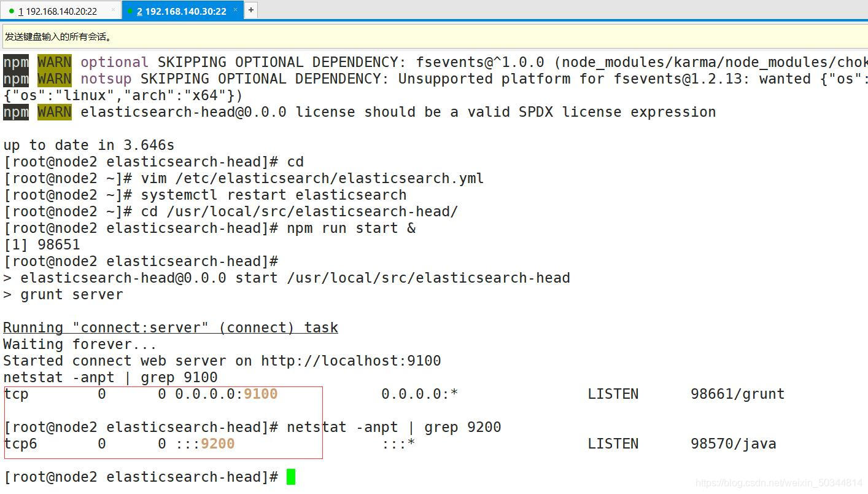Click the 'vim /etc/elasticsearch/elasticsearch.yml' command line
Screen dimensions: 868x494
point(312,178)
